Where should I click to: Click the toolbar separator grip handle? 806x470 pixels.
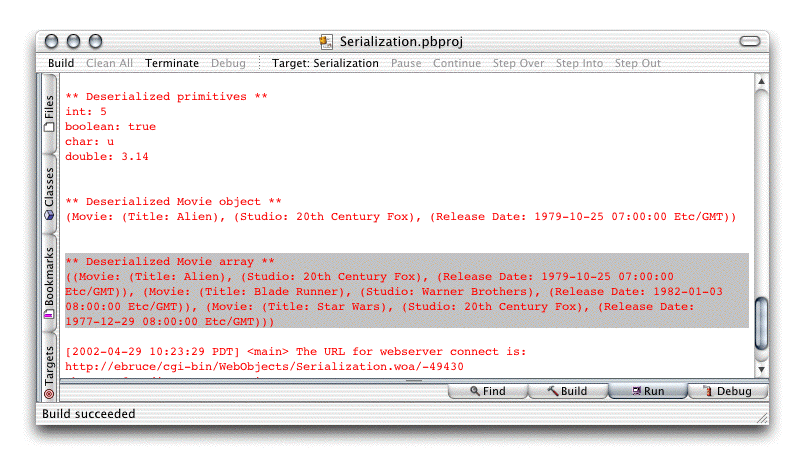pos(260,63)
